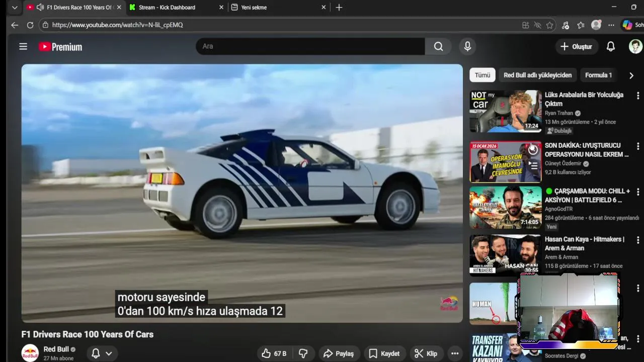
Task: Open Lüks Arabalarla Bir Yolculuğa Çıktım thumbnail
Action: pos(505,111)
